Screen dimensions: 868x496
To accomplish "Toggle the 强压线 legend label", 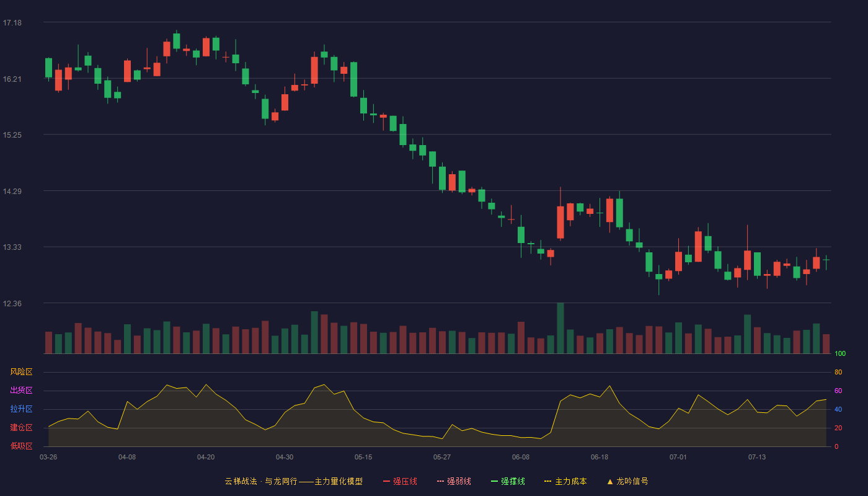I will click(x=405, y=481).
